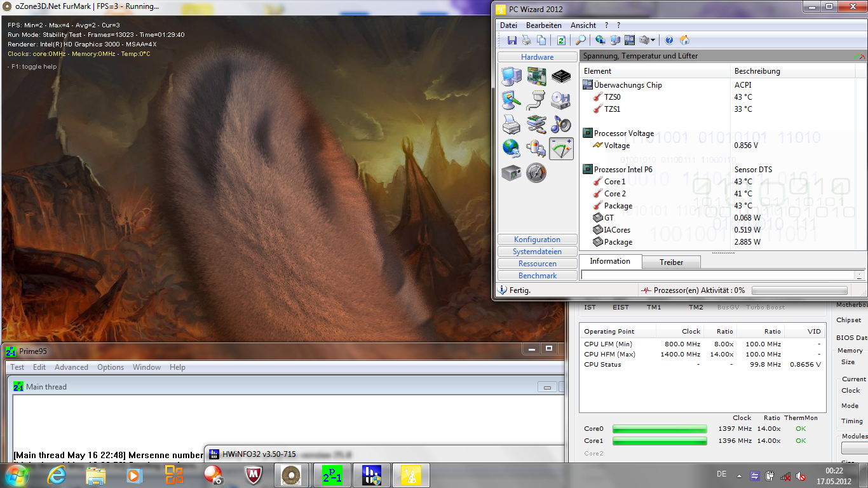The width and height of the screenshot is (868, 488).
Task: Click the Element column header
Action: point(655,71)
